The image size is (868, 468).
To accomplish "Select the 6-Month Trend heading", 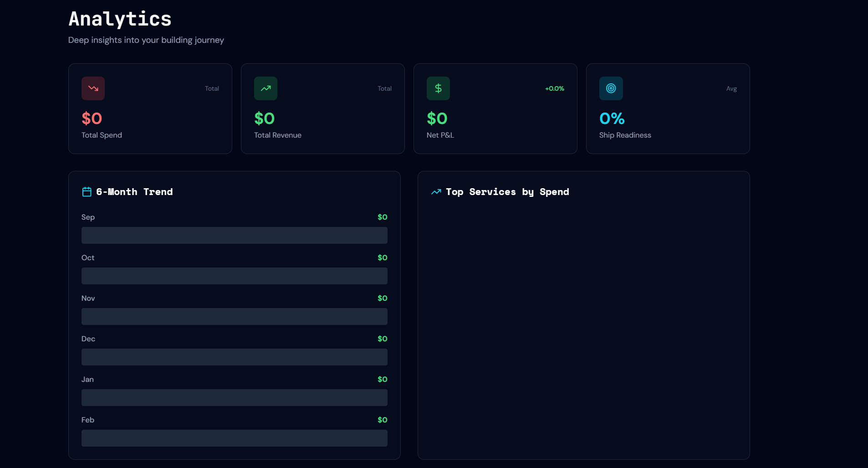I will 134,192.
